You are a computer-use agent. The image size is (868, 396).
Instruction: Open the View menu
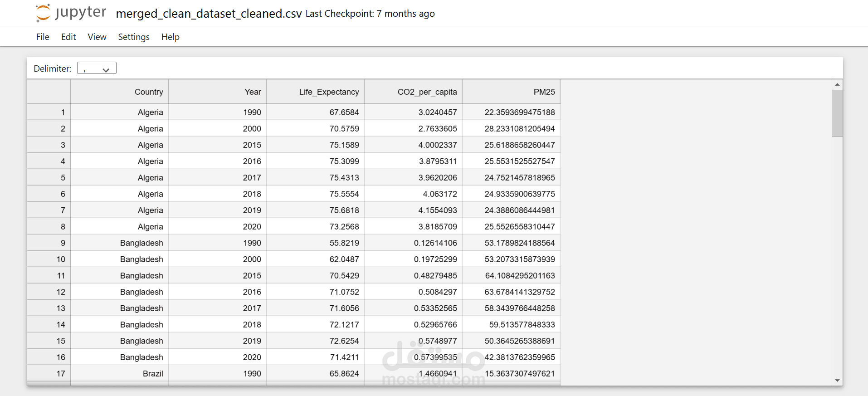click(x=97, y=37)
